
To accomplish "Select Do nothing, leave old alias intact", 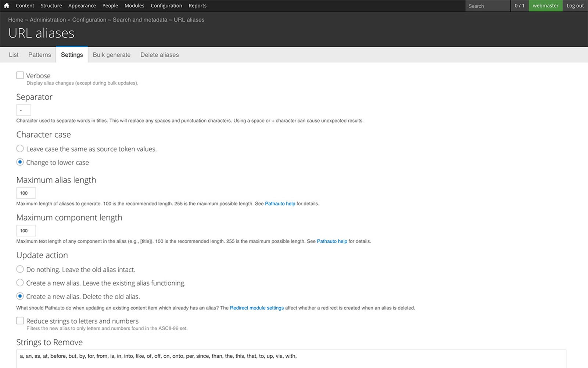I will [20, 269].
